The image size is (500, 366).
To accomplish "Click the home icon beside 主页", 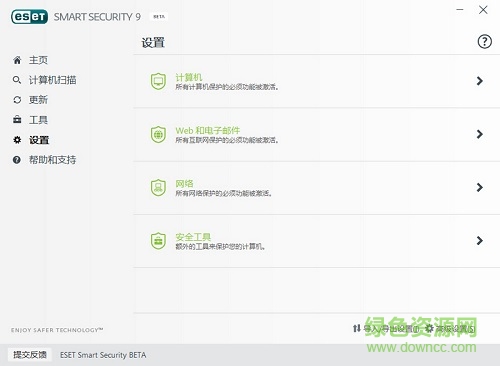I will pyautogui.click(x=17, y=60).
